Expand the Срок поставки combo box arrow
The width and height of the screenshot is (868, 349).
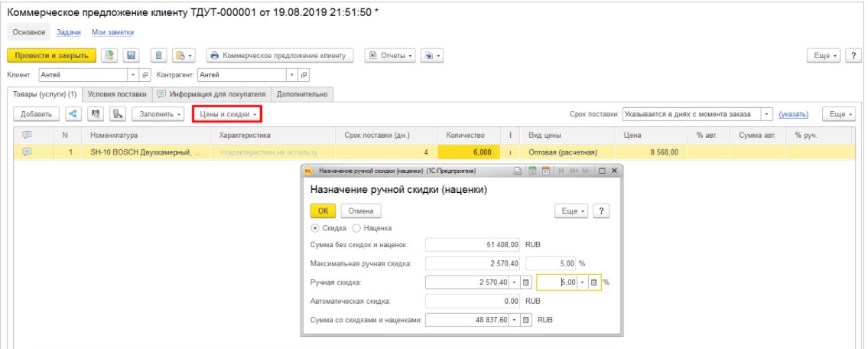767,114
